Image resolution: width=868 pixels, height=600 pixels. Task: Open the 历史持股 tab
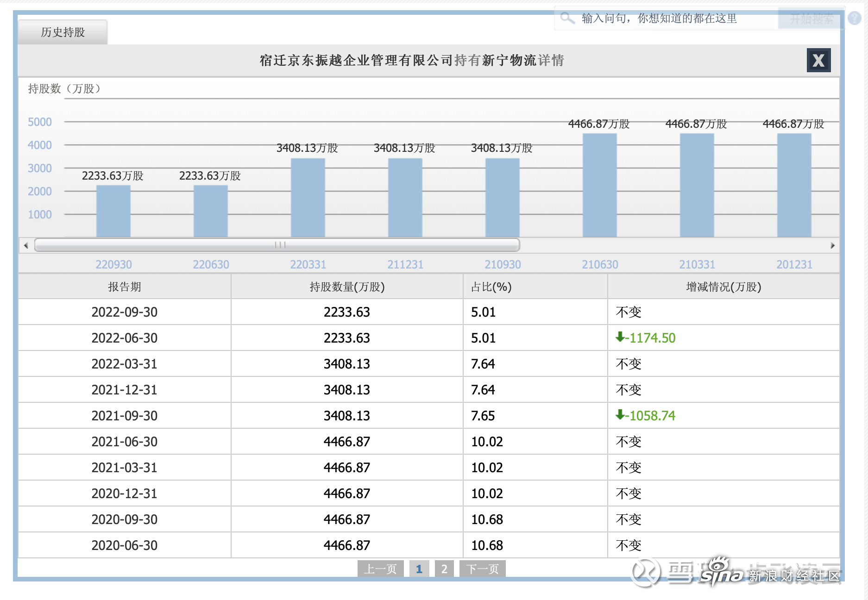[x=63, y=32]
